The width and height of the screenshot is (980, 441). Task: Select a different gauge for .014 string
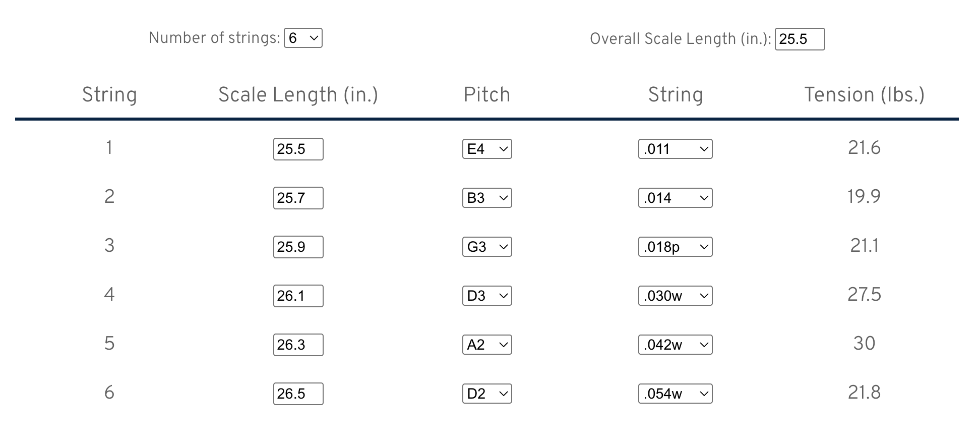click(675, 198)
